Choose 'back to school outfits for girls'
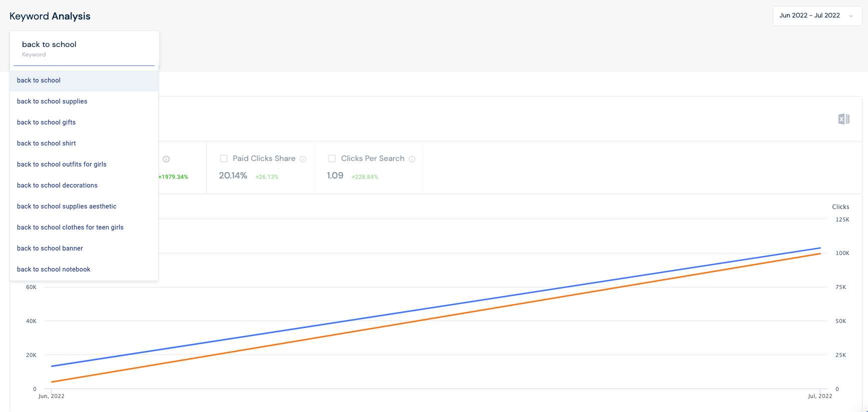The height and width of the screenshot is (412, 868). coord(62,164)
